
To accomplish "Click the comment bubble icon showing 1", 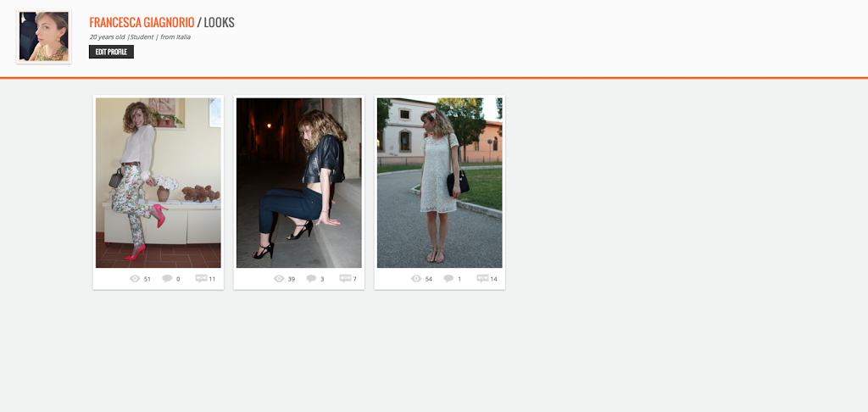I will pos(448,279).
